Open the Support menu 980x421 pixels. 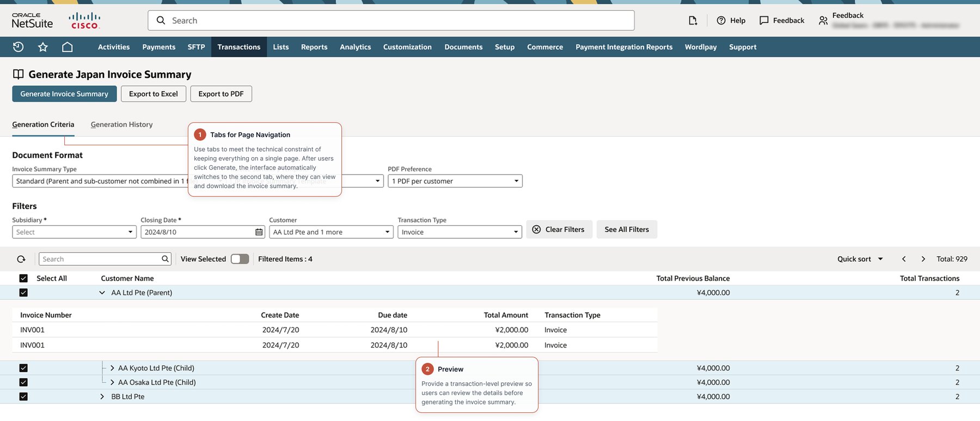click(x=743, y=47)
